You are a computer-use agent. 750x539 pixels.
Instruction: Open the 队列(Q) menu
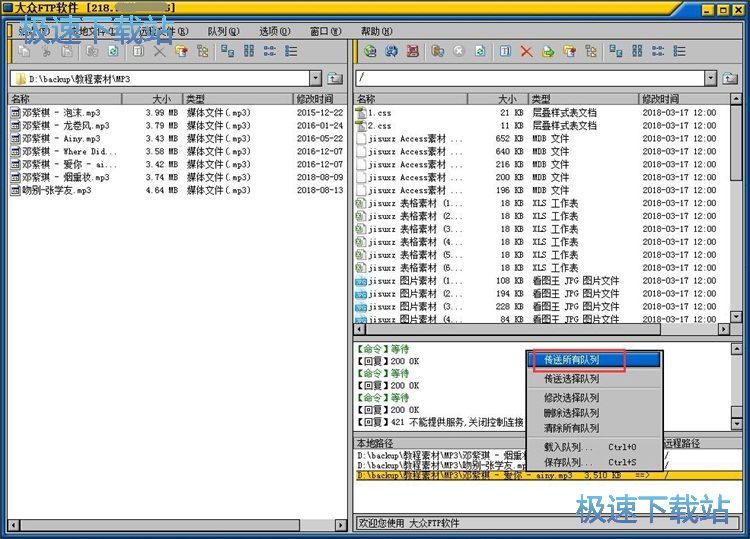(223, 32)
